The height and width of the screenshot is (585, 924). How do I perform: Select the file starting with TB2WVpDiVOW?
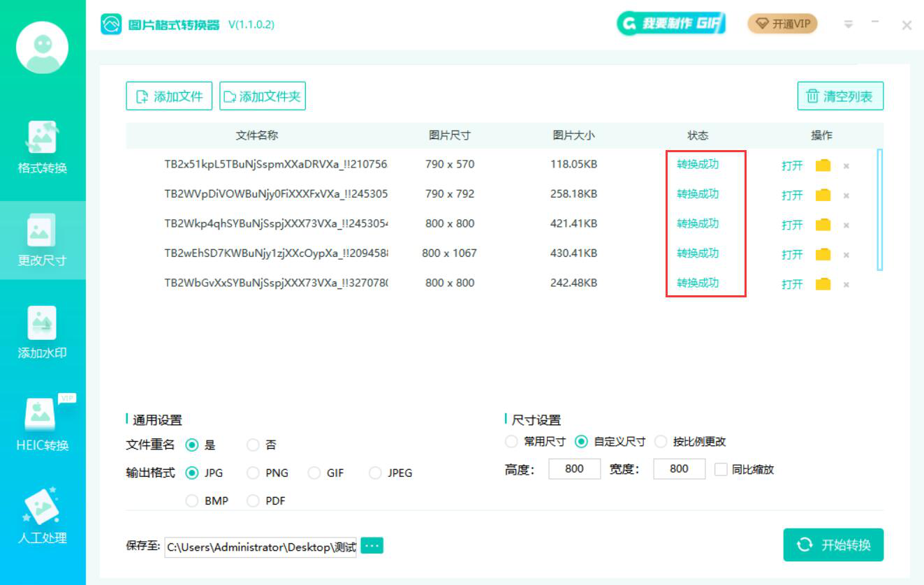(276, 194)
